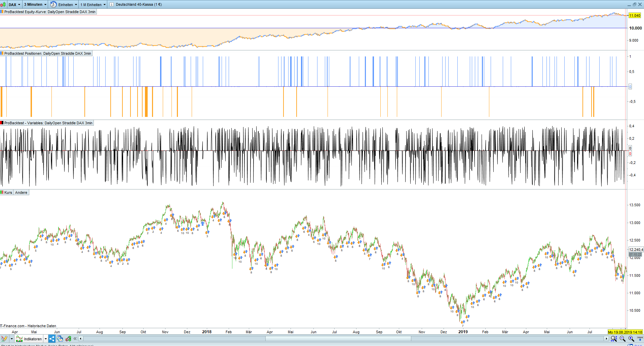Click the Positionen panel color square
644x346 pixels.
2,53
